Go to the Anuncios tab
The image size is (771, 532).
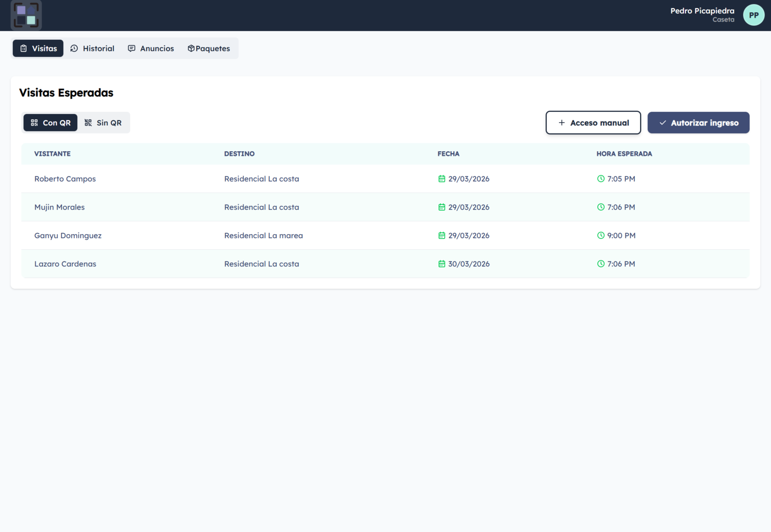(151, 48)
